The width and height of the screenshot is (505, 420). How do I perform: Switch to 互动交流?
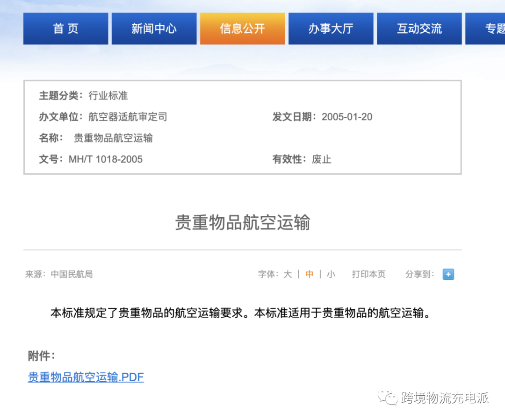pos(419,28)
